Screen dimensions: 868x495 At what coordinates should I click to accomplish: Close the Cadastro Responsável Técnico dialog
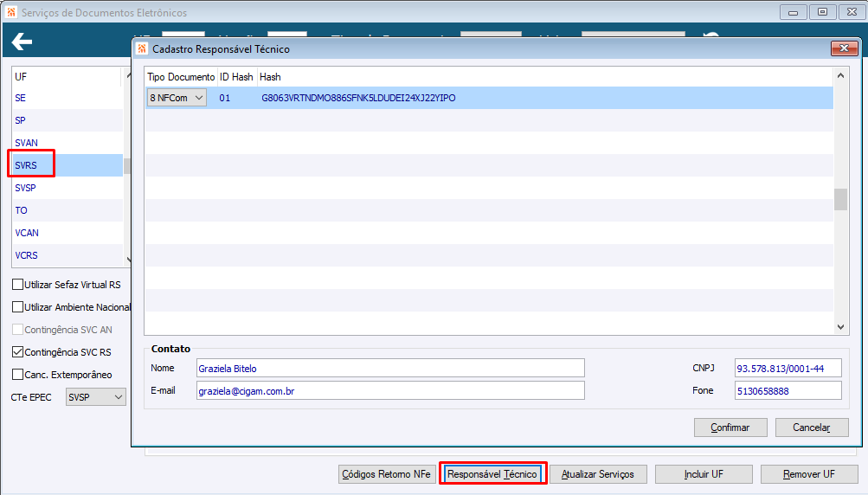[844, 48]
